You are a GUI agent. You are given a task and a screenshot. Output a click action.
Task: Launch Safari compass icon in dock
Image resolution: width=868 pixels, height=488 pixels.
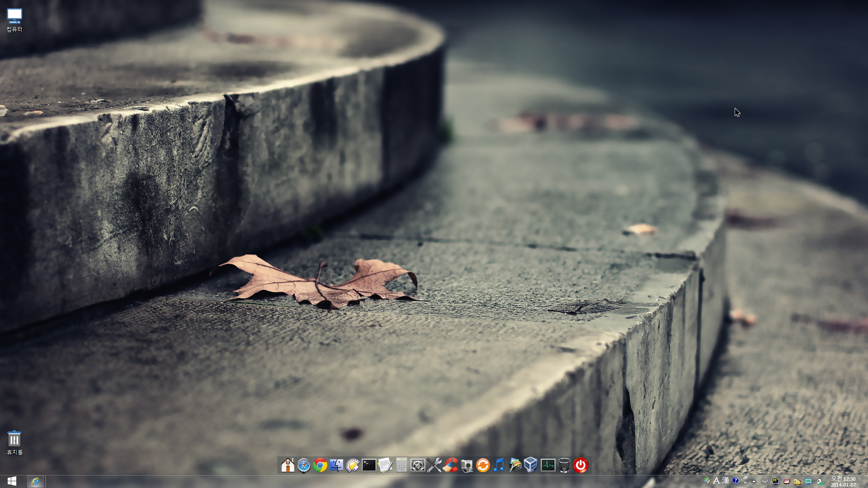(x=304, y=465)
